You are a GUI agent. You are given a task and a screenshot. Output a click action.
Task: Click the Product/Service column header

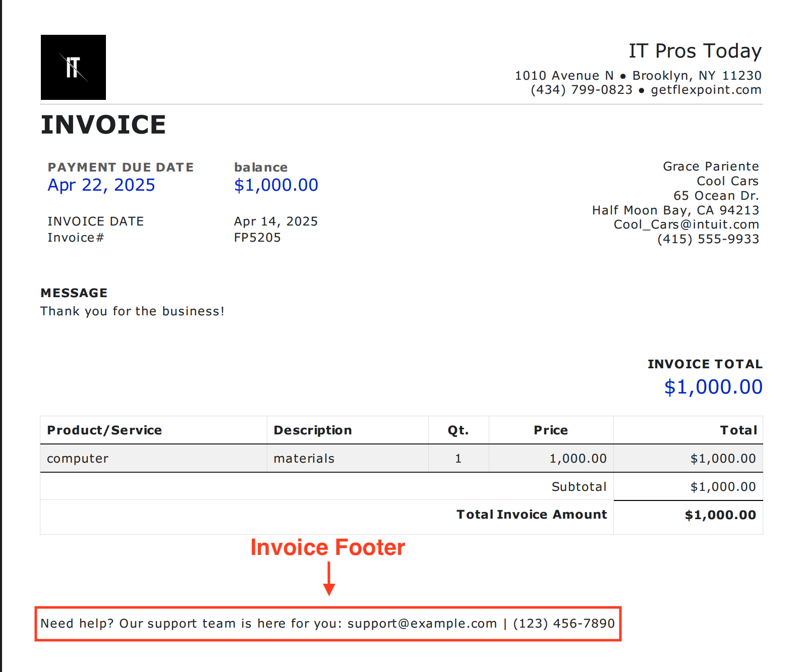click(x=104, y=430)
